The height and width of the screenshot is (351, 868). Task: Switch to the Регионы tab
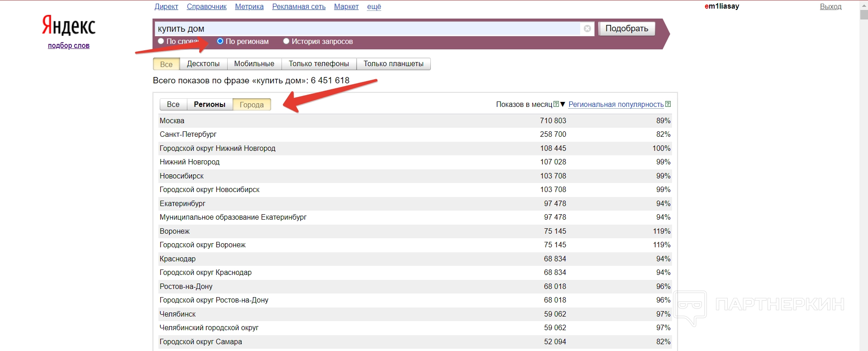210,105
